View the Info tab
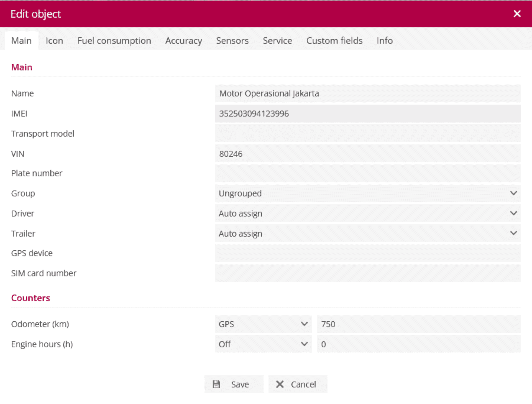This screenshot has width=532, height=404. click(384, 41)
